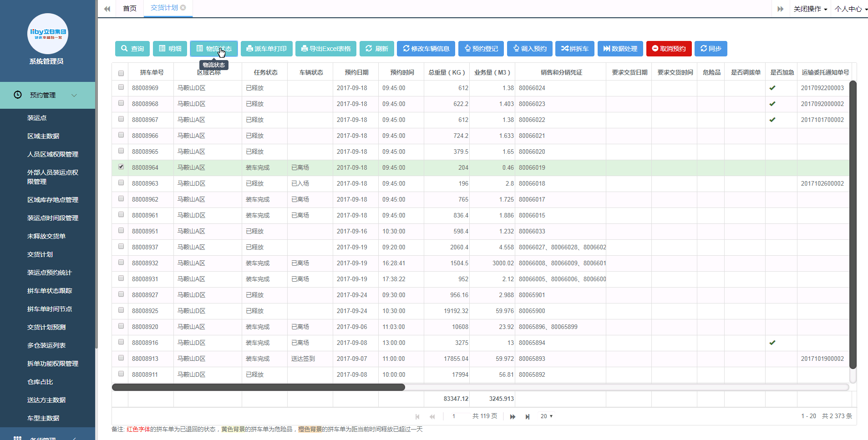Click the 同步 sync button
This screenshot has height=440, width=868.
click(711, 49)
